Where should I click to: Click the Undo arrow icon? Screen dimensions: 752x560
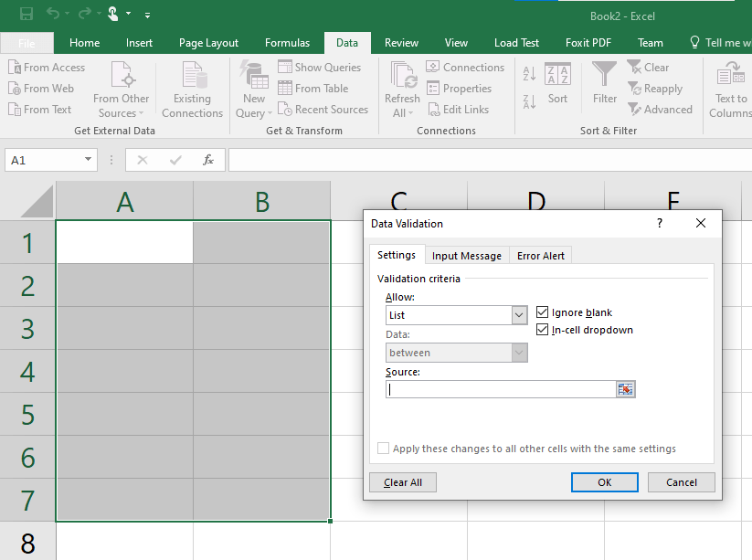[53, 14]
